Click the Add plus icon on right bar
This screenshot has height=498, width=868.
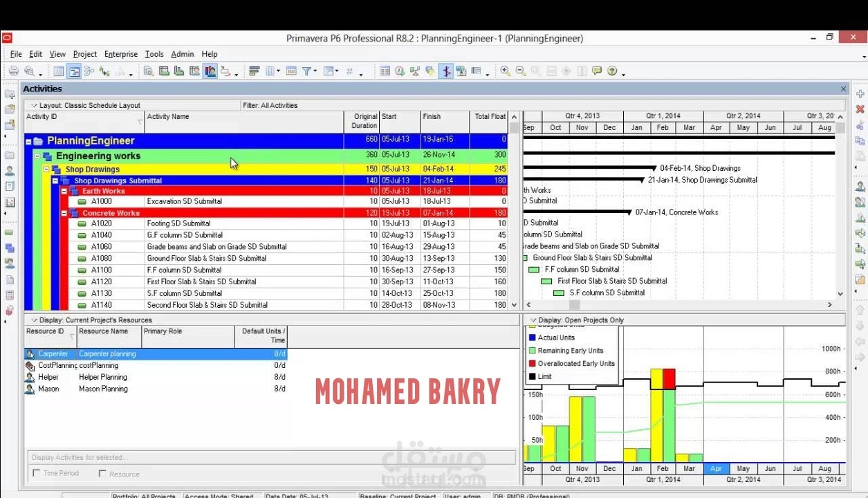(860, 93)
